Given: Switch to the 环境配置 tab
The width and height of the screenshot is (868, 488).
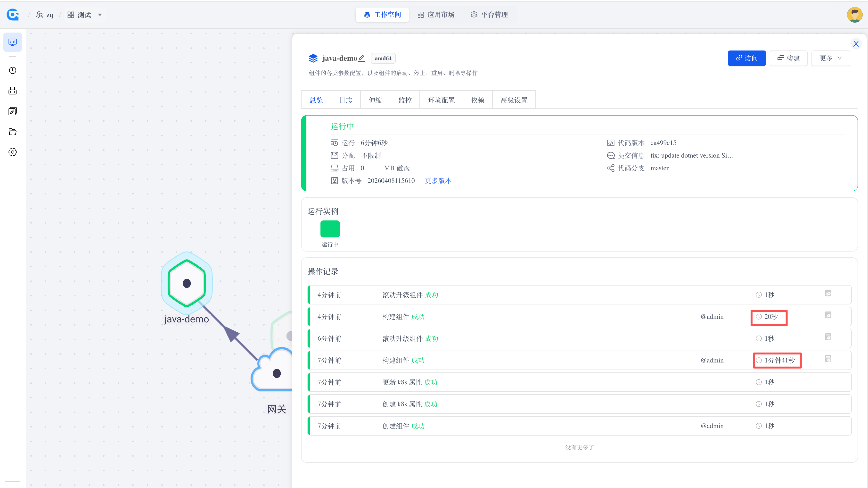Looking at the screenshot, I should 441,100.
